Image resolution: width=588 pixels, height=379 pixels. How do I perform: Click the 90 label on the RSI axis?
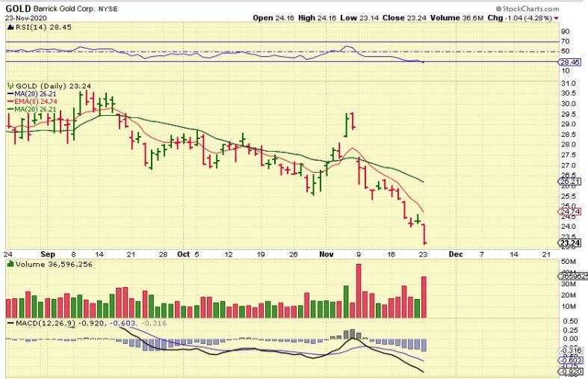[565, 31]
